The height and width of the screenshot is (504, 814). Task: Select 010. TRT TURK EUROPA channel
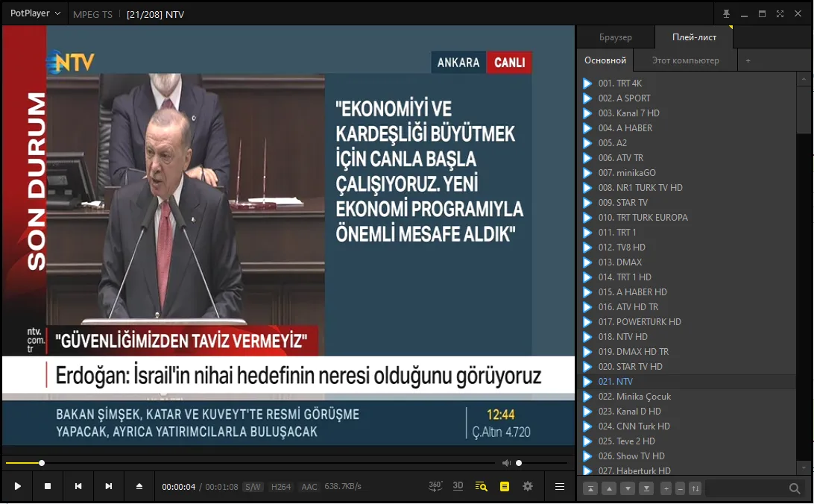643,218
